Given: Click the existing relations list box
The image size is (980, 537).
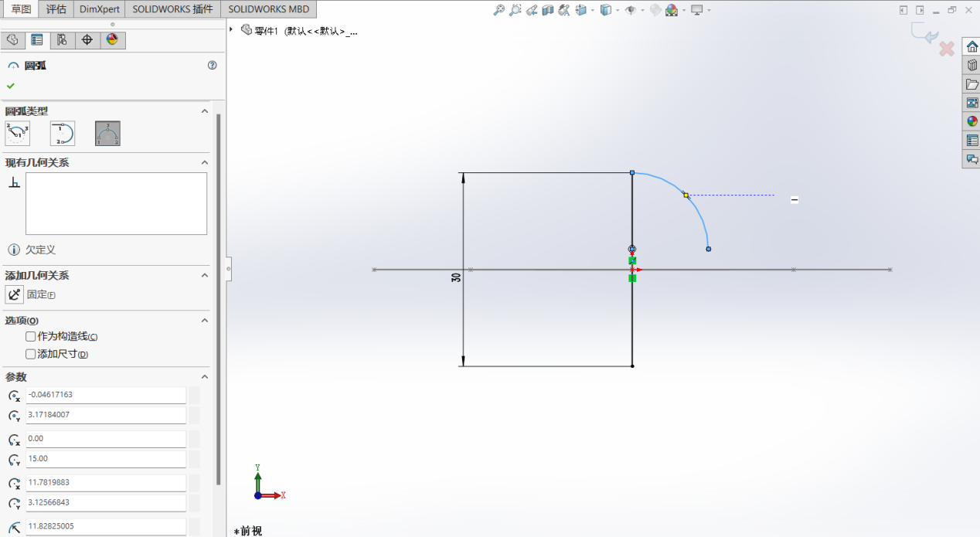Looking at the screenshot, I should pos(116,203).
